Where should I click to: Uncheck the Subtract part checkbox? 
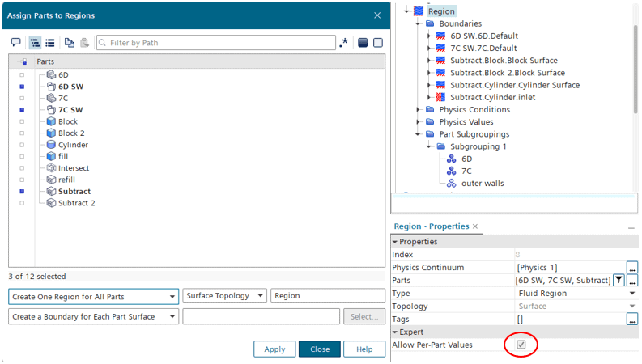click(22, 192)
